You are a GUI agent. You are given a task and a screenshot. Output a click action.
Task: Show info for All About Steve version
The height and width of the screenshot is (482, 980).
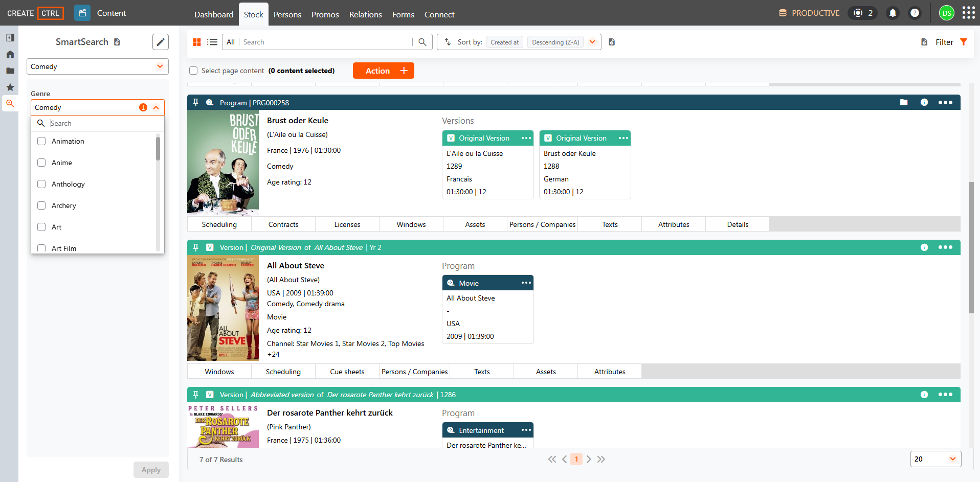point(924,247)
